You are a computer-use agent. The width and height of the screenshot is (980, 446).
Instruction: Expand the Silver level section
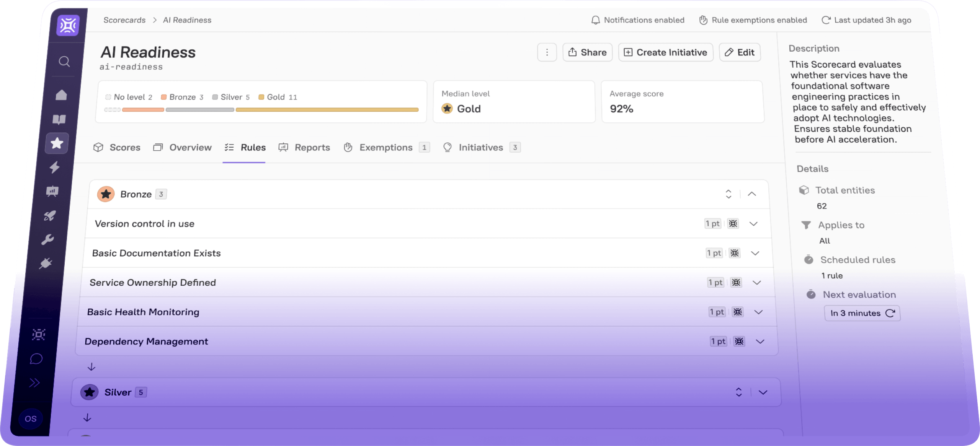tap(763, 392)
